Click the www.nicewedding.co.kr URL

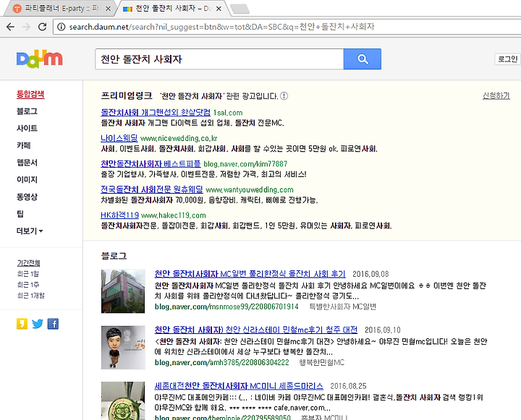pos(179,138)
